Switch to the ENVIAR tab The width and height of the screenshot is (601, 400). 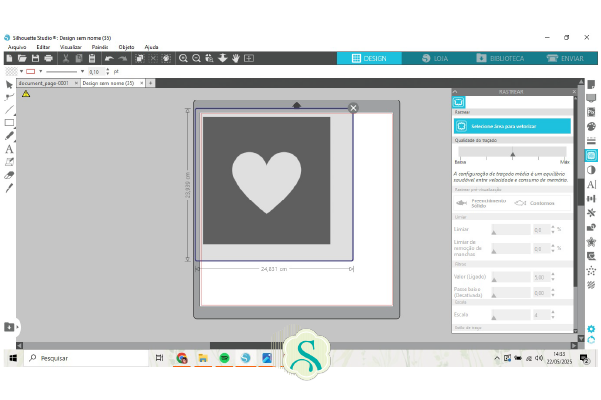coord(565,58)
